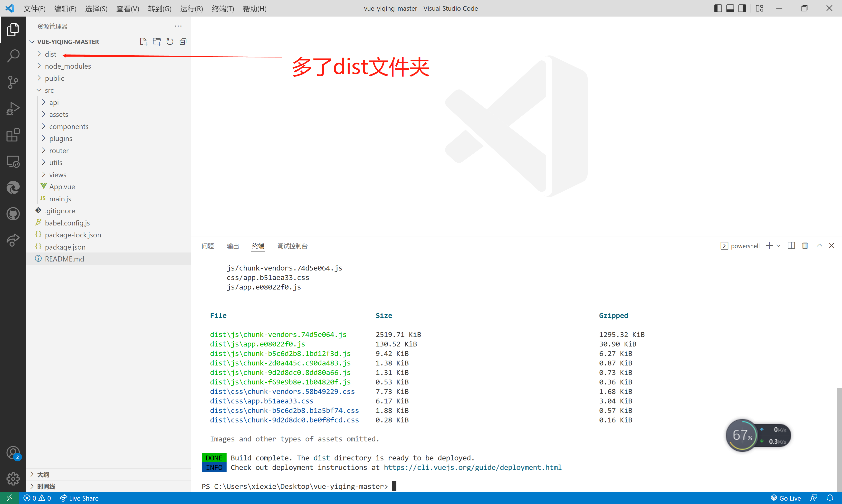Open new terminal profile dropdown arrow
The image size is (842, 504).
click(x=778, y=245)
